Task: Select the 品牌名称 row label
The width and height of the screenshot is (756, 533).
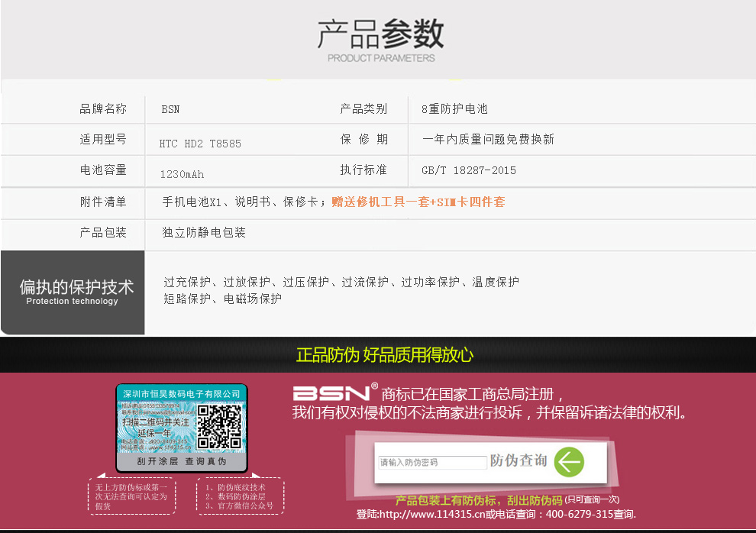Action: click(x=103, y=109)
